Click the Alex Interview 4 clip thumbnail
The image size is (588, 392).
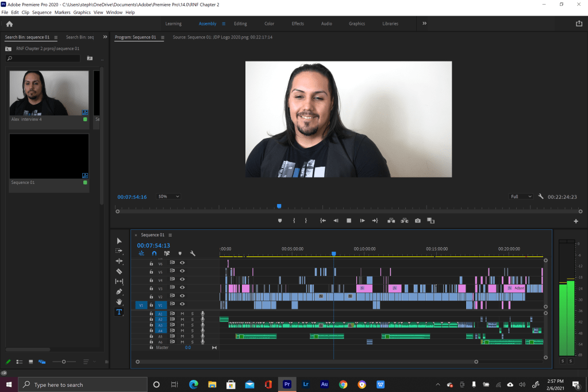pyautogui.click(x=49, y=93)
